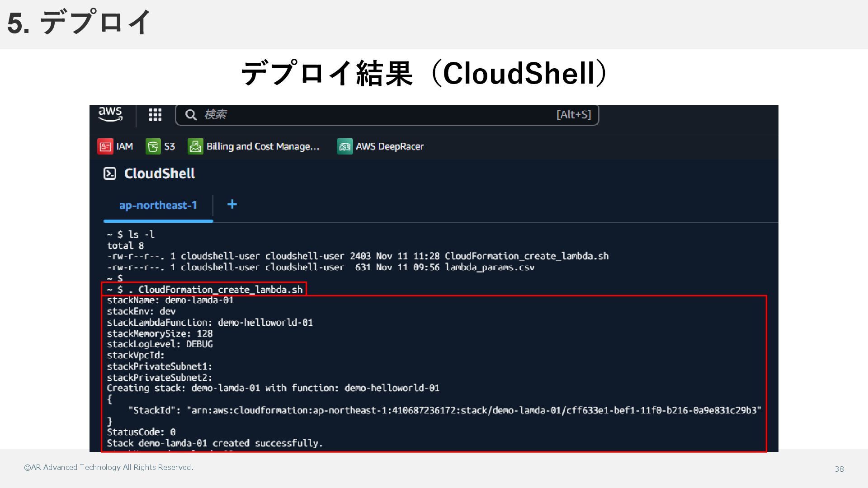Viewport: 868px width, 488px height.
Task: Open the services grid menu icon
Action: (155, 115)
